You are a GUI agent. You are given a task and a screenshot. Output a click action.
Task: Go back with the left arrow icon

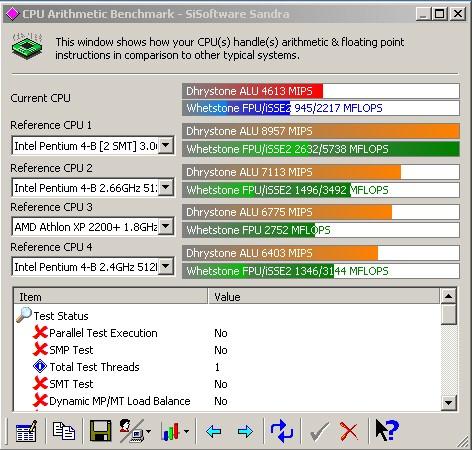click(214, 432)
